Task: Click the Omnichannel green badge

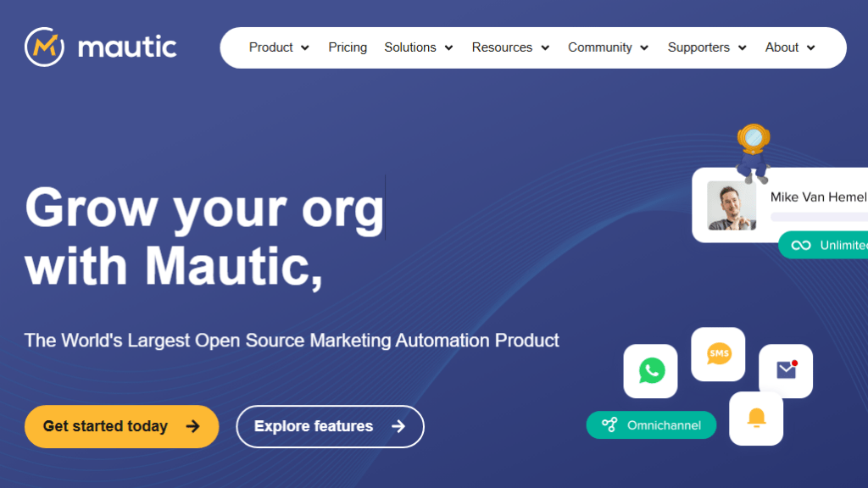Action: [x=651, y=425]
